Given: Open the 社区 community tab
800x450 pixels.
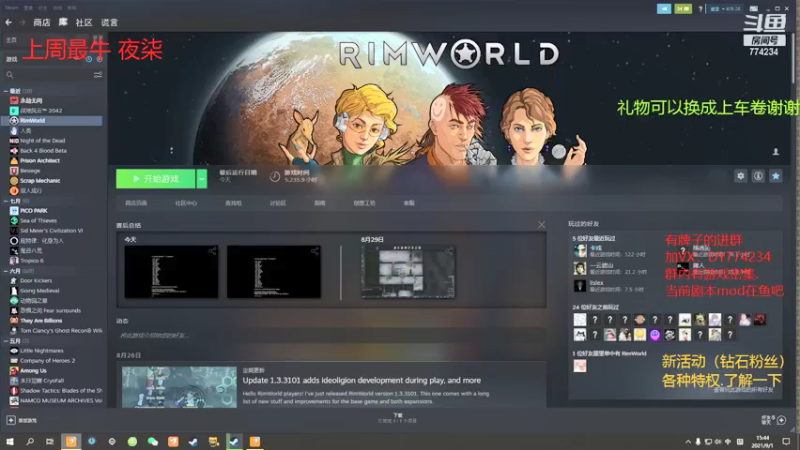Looking at the screenshot, I should tap(84, 22).
